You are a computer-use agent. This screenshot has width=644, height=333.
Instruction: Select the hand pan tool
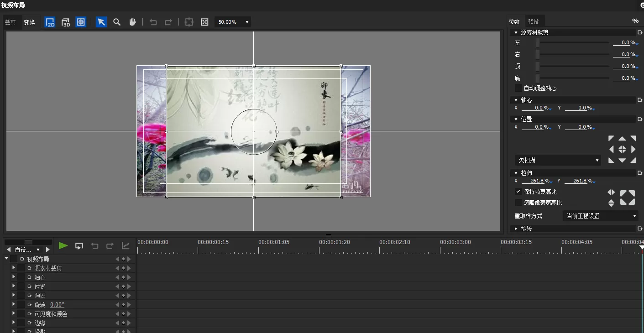[x=132, y=22]
